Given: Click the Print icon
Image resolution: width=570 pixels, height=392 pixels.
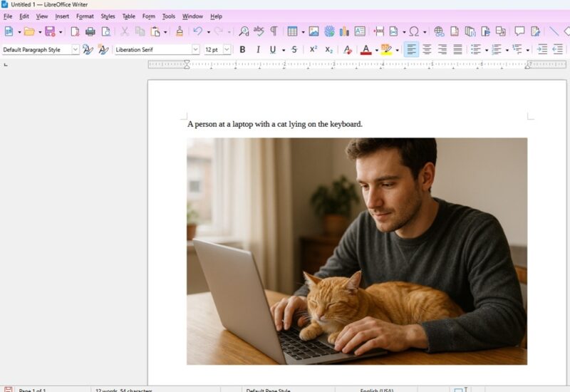Looking at the screenshot, I should (x=90, y=31).
